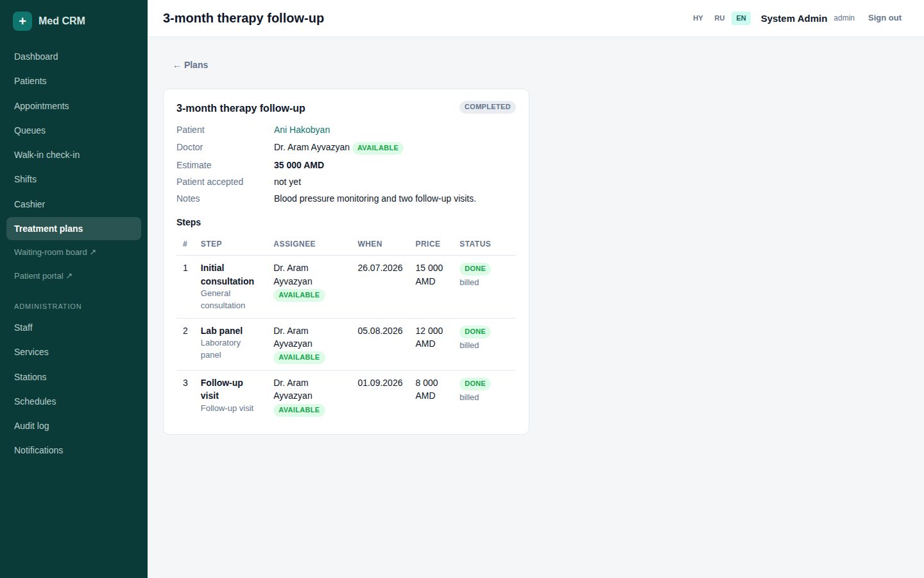Click Sign out
The width and height of the screenshot is (924, 578).
pyautogui.click(x=884, y=18)
